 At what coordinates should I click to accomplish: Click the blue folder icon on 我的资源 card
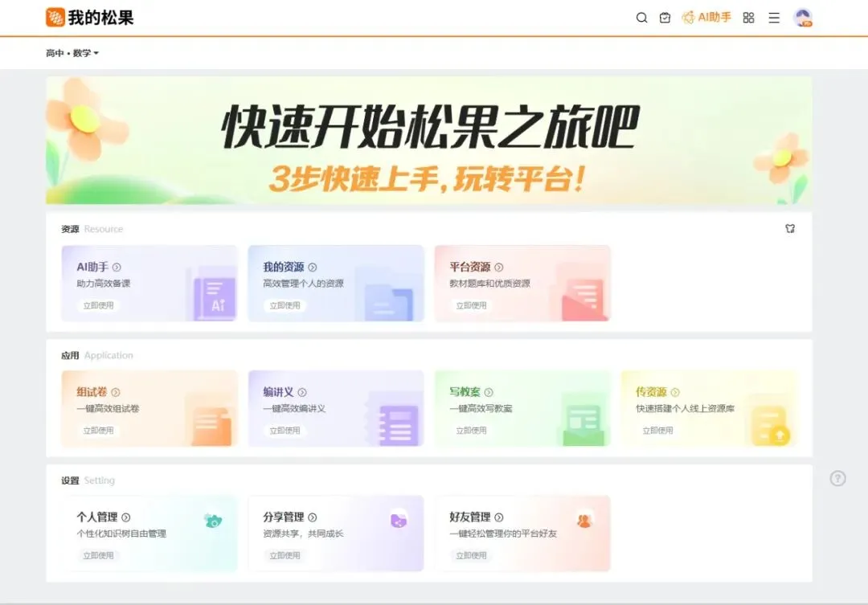point(389,302)
